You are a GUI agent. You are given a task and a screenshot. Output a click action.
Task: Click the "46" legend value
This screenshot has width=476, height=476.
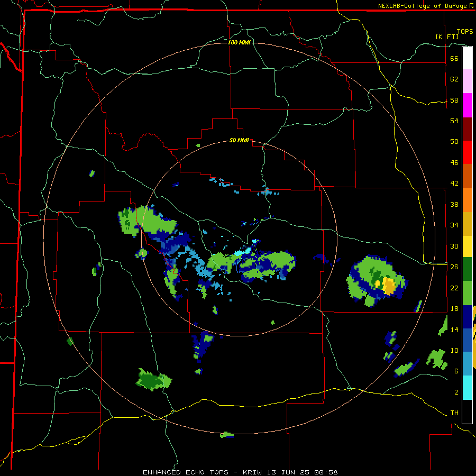454,163
